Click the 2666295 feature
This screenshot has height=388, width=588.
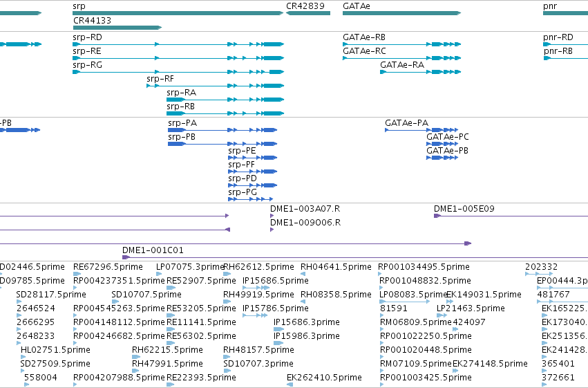tap(19, 329)
